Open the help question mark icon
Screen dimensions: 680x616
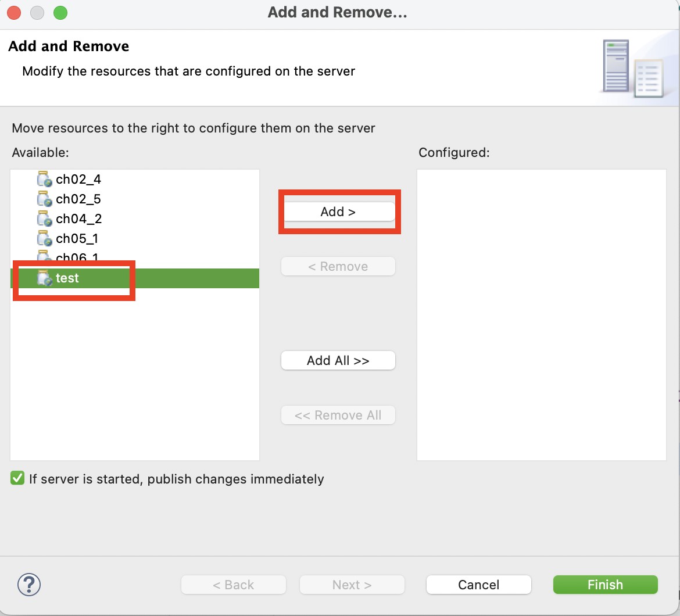(x=29, y=584)
